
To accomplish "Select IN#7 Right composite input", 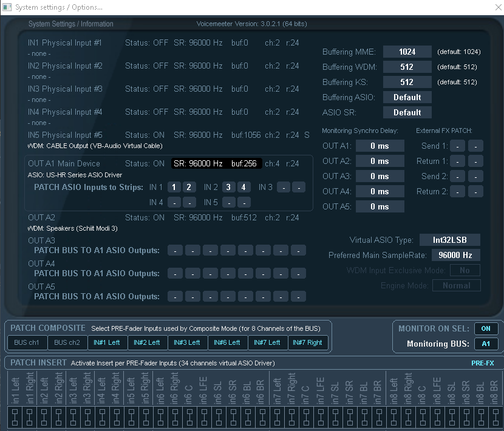I will [308, 342].
